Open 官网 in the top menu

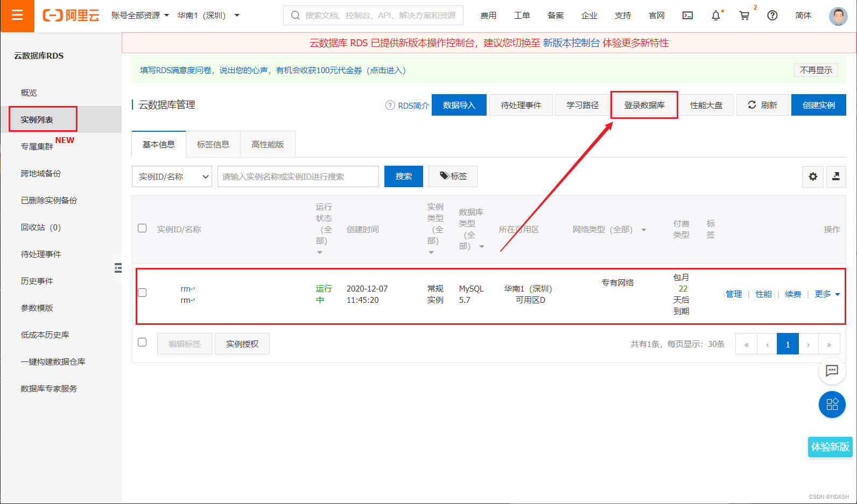point(657,16)
